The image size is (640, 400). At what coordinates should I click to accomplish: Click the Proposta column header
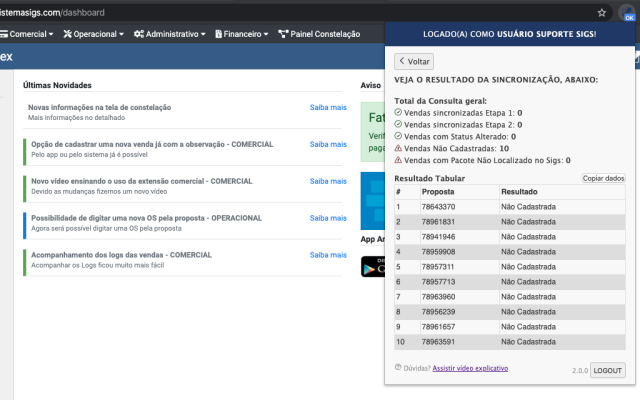point(438,192)
